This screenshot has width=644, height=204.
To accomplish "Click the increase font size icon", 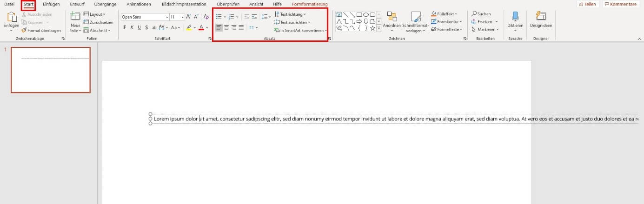I will point(189,17).
